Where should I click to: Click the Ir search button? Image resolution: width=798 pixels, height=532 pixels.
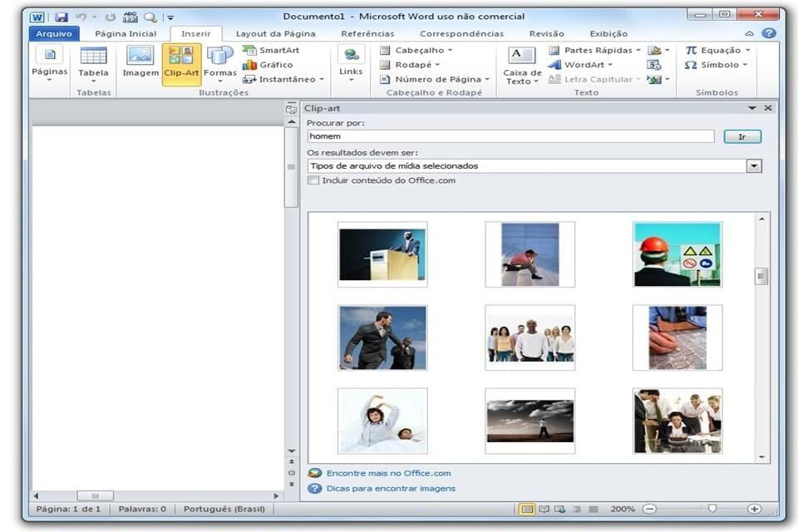click(742, 136)
